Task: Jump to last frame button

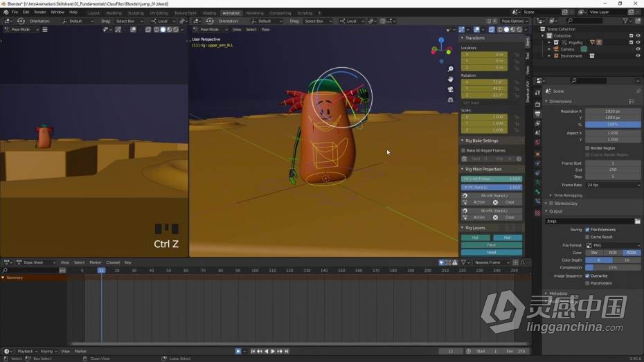Action: click(x=287, y=352)
